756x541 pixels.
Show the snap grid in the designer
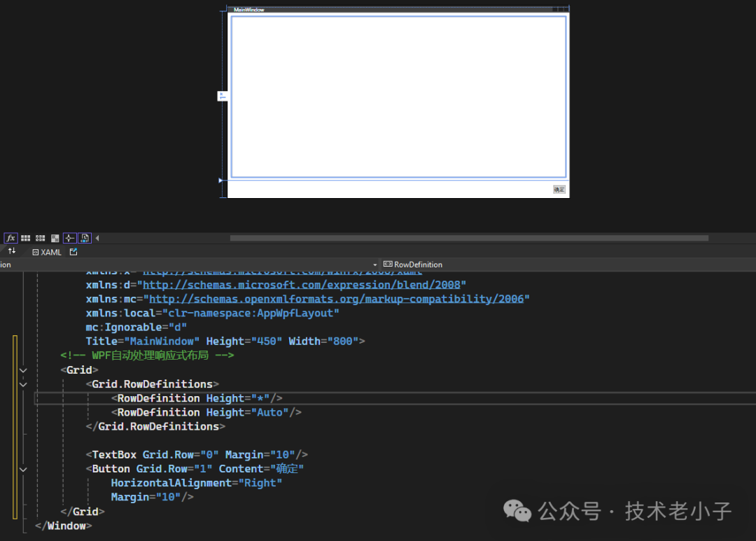pyautogui.click(x=26, y=238)
